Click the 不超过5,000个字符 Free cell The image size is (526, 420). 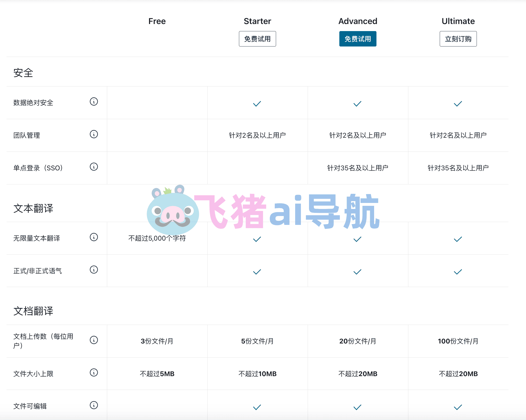coord(157,238)
